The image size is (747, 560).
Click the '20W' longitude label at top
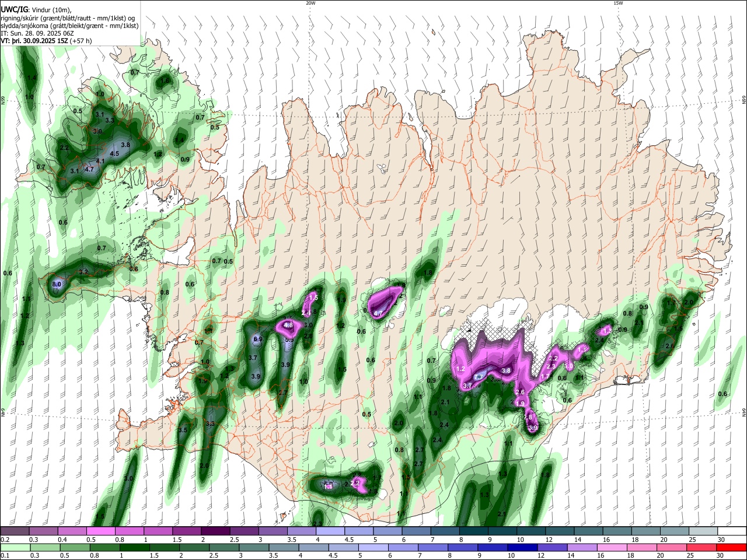coord(310,3)
